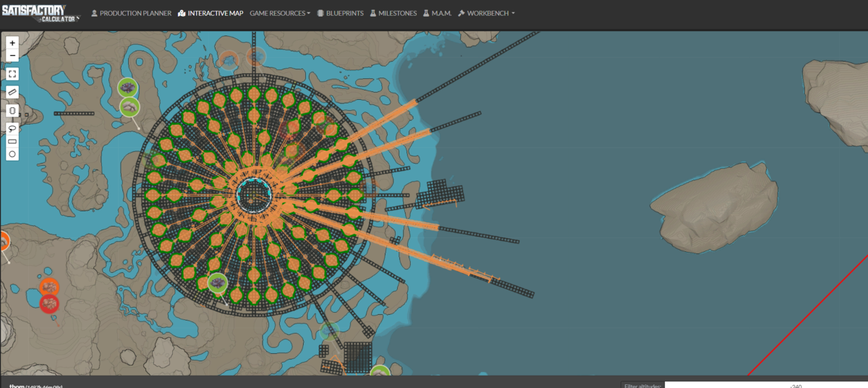Select the circle selection tool
This screenshot has height=388, width=868.
(x=12, y=154)
